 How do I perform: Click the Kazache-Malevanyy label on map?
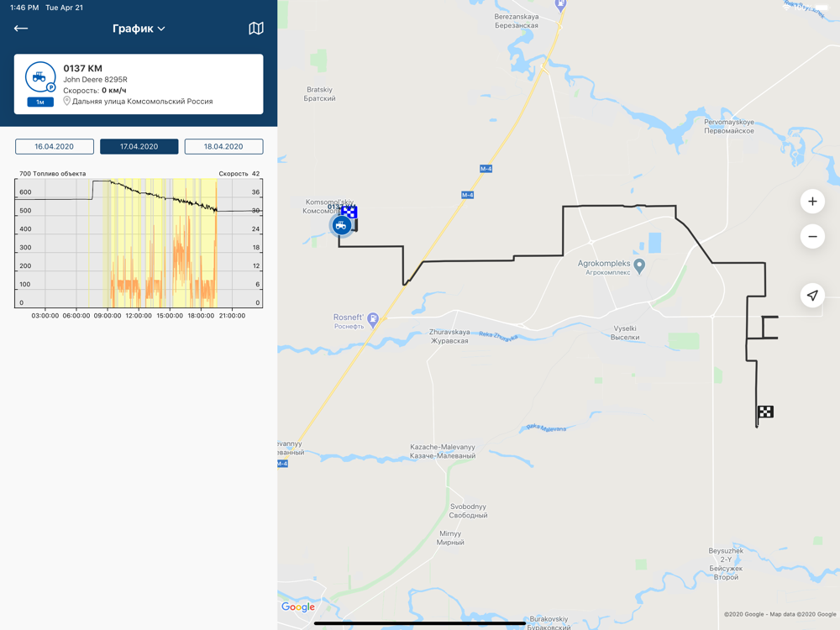[x=443, y=451]
